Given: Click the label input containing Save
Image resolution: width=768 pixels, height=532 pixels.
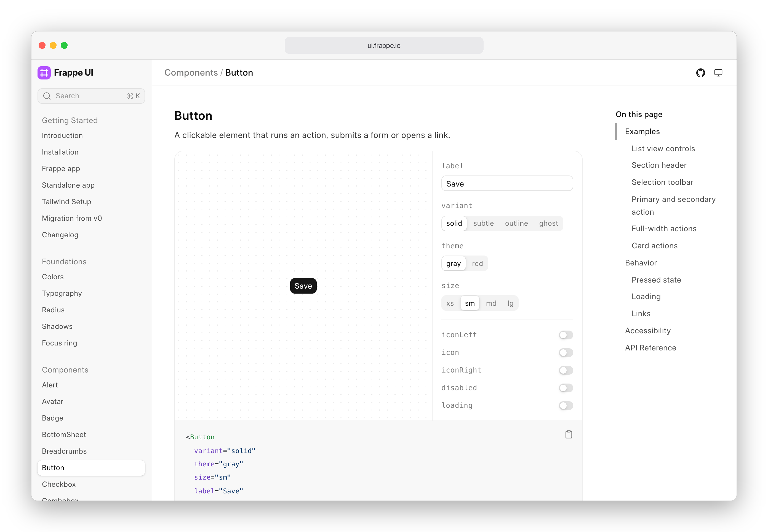Looking at the screenshot, I should (507, 183).
